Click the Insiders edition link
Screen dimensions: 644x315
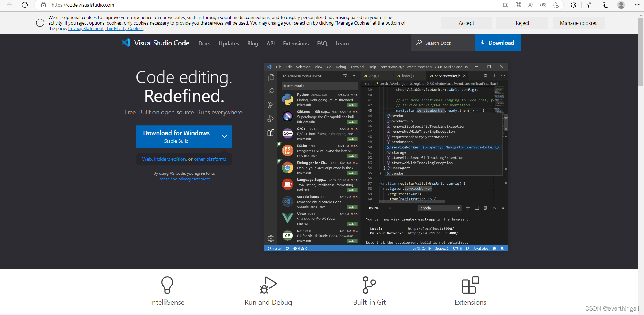(x=170, y=159)
